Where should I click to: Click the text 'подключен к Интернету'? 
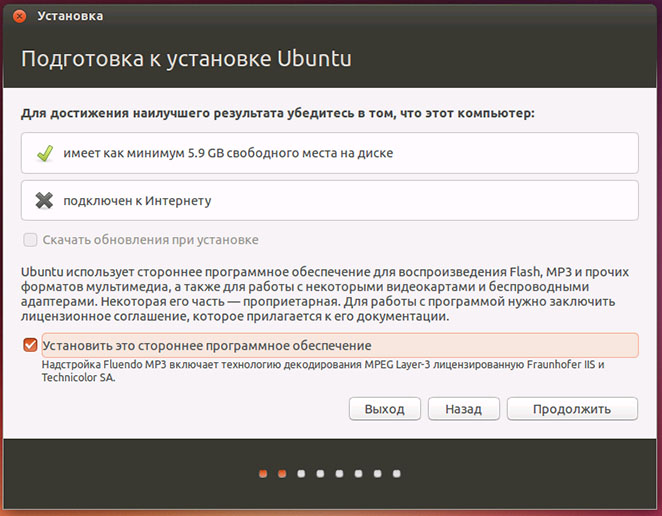click(x=137, y=201)
